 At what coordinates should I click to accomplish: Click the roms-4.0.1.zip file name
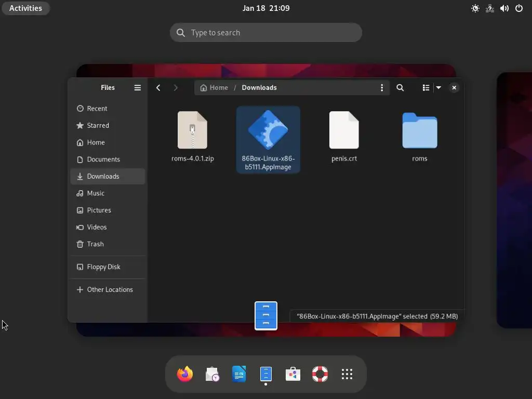192,158
